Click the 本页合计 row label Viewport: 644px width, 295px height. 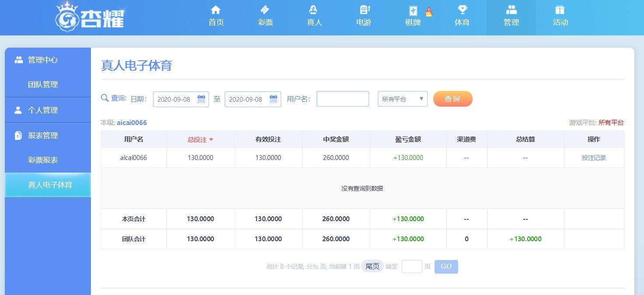(133, 219)
